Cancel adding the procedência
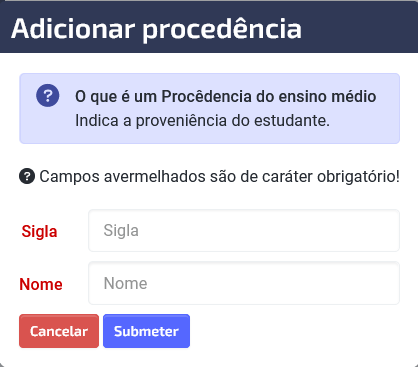Screen dimensions: 418x367 (x=59, y=331)
